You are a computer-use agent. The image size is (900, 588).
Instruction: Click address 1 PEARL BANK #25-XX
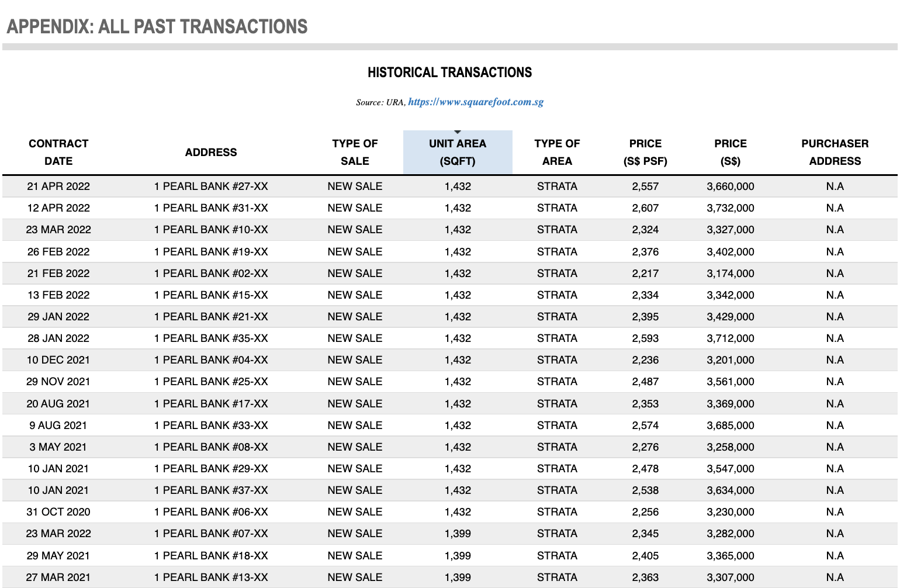tap(211, 382)
